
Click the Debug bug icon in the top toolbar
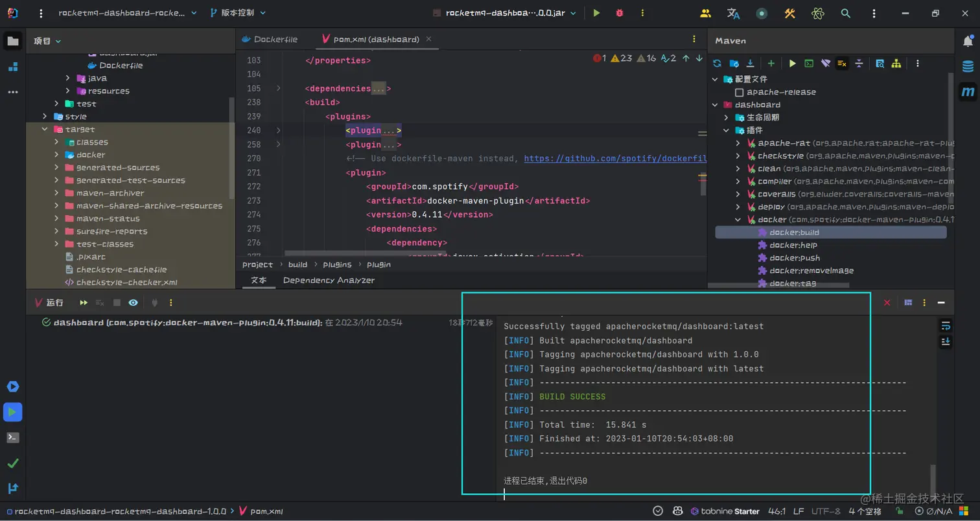click(619, 13)
